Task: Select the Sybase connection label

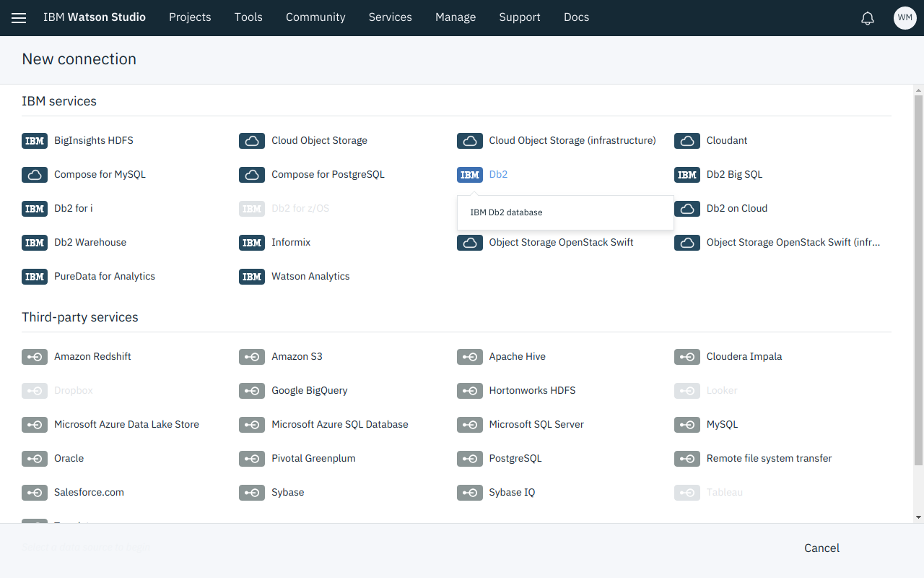Action: coord(287,493)
